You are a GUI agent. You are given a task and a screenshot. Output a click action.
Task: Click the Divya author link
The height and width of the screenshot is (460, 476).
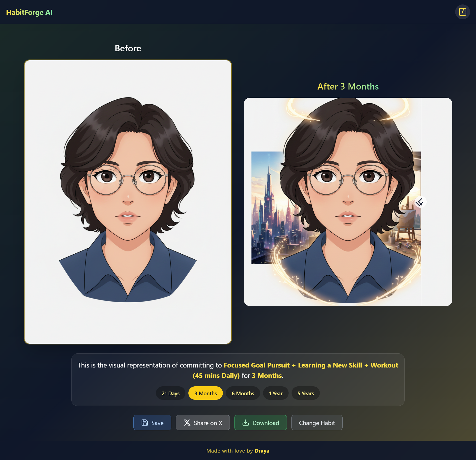click(x=262, y=451)
